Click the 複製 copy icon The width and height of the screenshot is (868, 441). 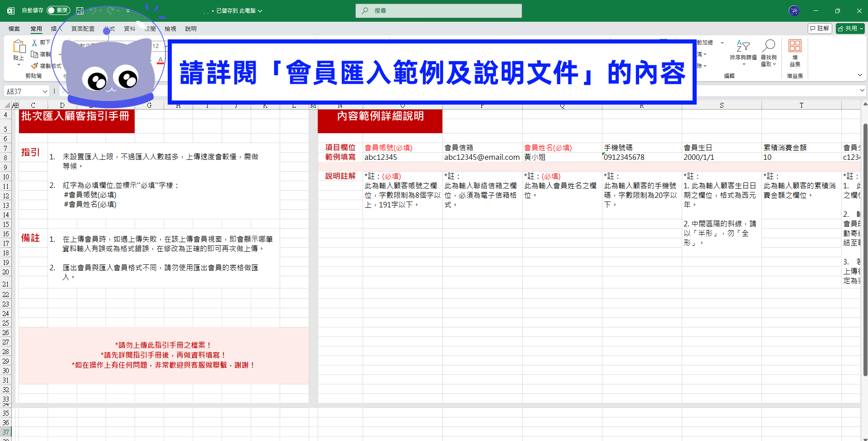[x=34, y=54]
